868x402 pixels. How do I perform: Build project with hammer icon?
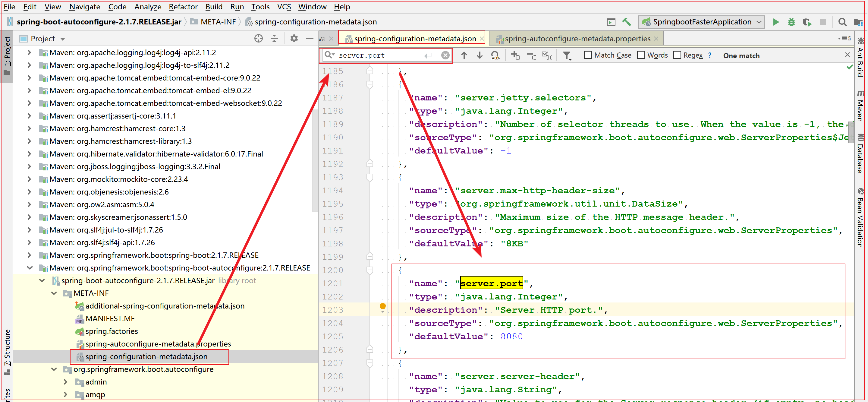[626, 22]
